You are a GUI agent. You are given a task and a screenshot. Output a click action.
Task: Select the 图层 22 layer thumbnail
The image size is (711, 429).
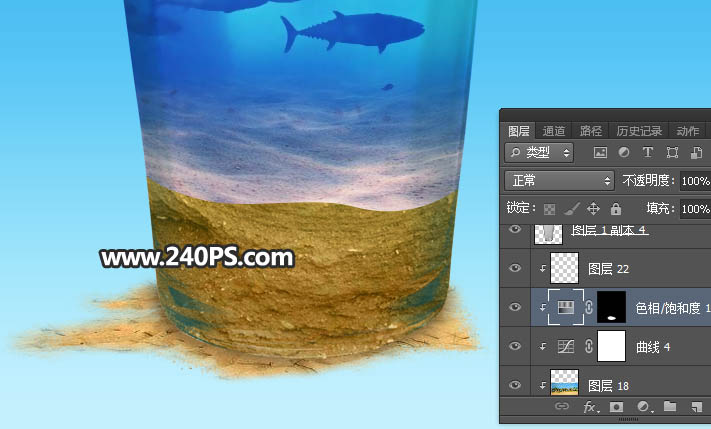(x=565, y=268)
